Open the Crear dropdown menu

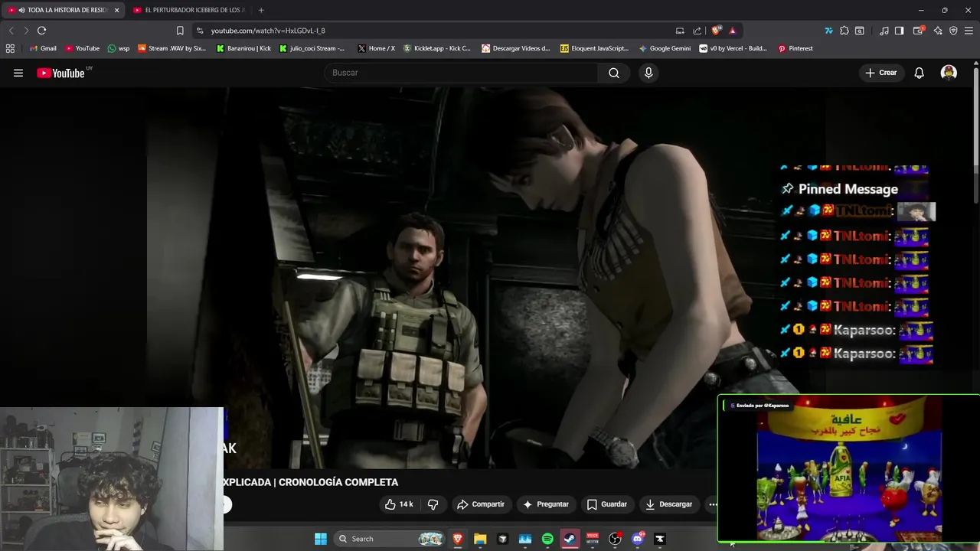click(880, 73)
